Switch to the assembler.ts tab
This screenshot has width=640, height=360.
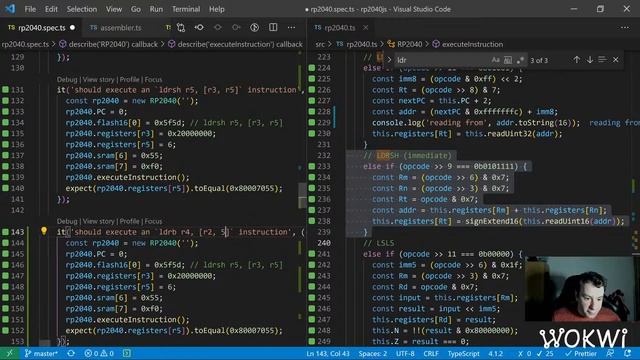tap(121, 28)
